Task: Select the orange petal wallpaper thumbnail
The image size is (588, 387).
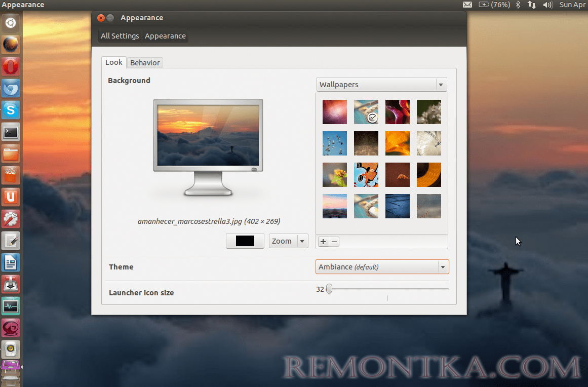Action: pos(398,143)
